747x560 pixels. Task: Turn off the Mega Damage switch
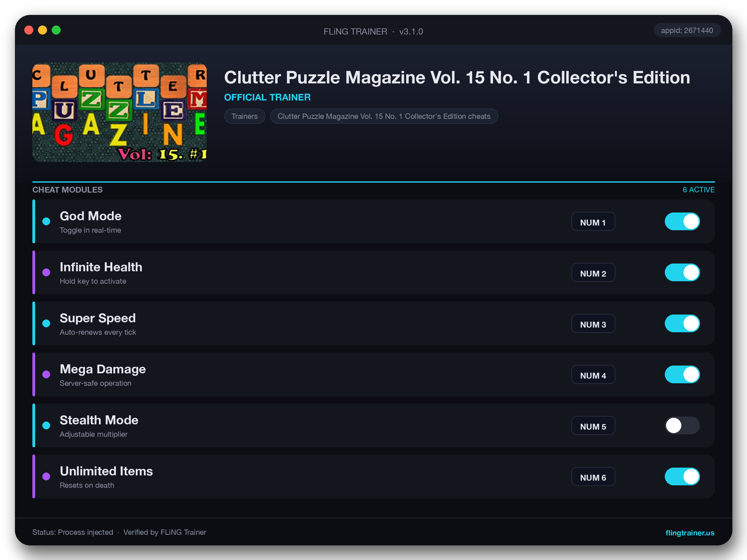point(682,374)
